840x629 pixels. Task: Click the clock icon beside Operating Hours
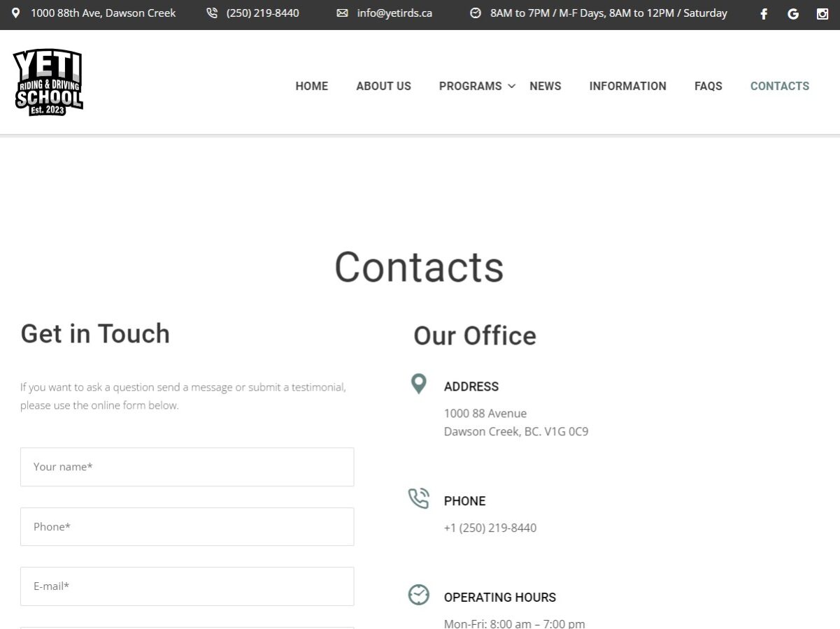pyautogui.click(x=418, y=595)
